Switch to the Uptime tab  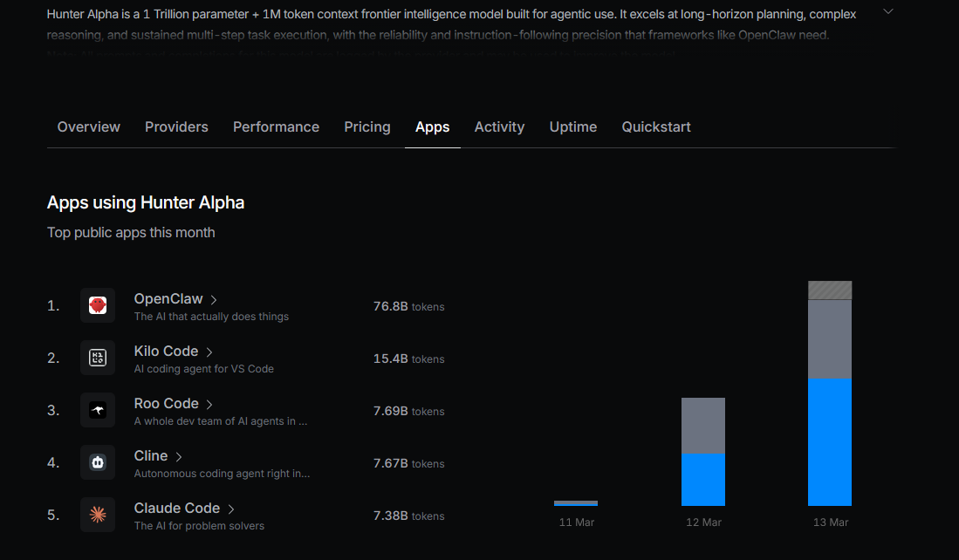pos(573,127)
